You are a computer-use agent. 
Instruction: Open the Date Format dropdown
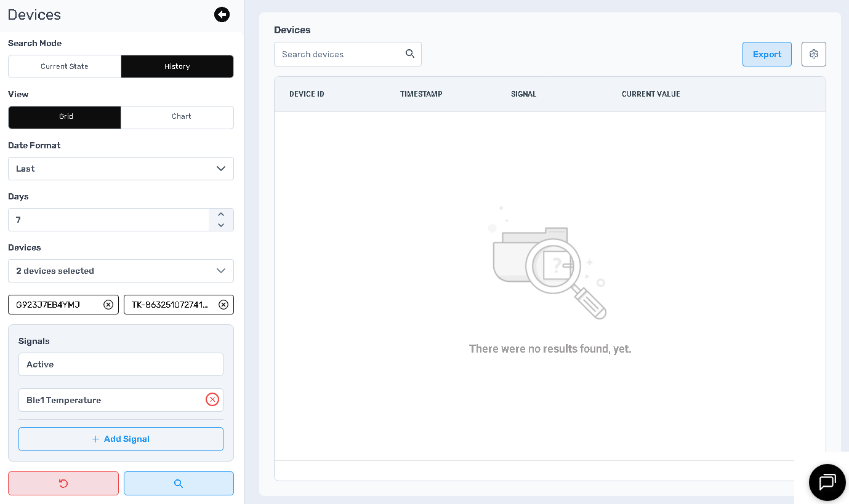tap(121, 169)
